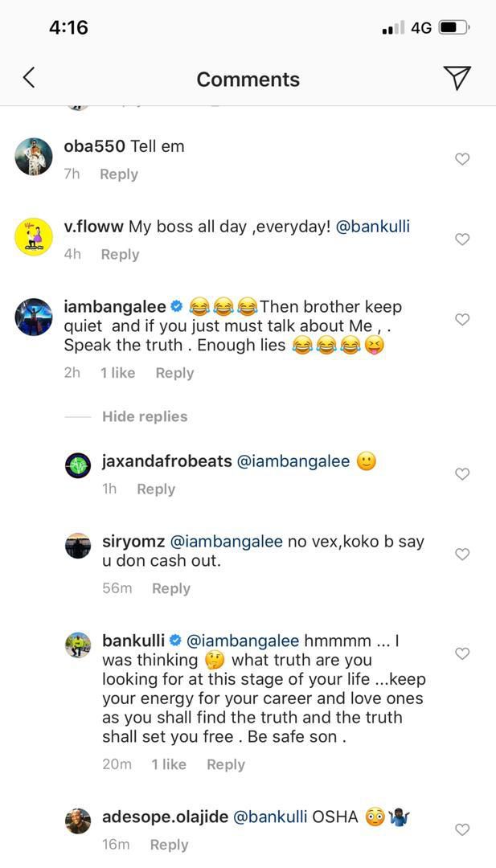496x868 pixels.
Task: Tap Reply under bankulli's comment
Action: [x=226, y=764]
